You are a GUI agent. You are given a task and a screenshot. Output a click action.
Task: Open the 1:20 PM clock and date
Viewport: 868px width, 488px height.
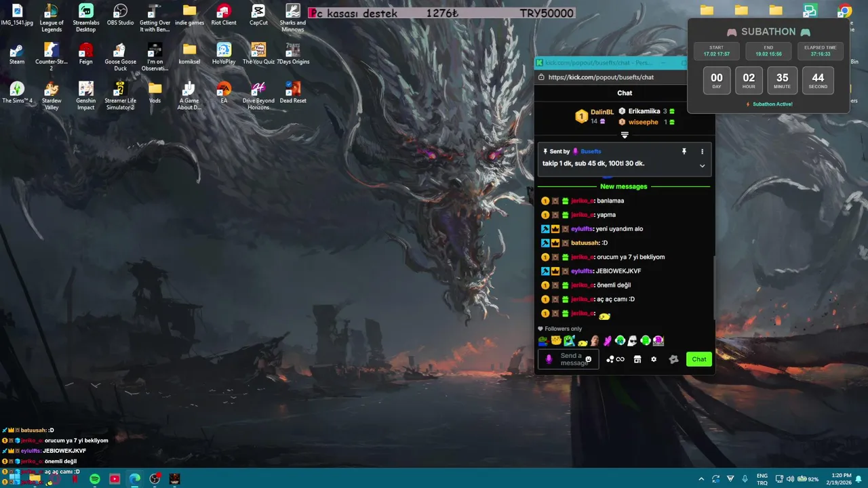(840, 479)
